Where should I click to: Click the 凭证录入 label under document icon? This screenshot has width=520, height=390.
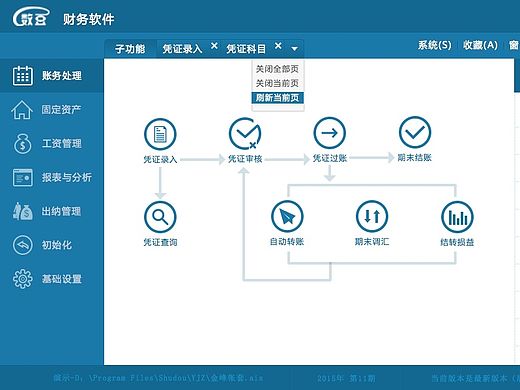pos(160,159)
